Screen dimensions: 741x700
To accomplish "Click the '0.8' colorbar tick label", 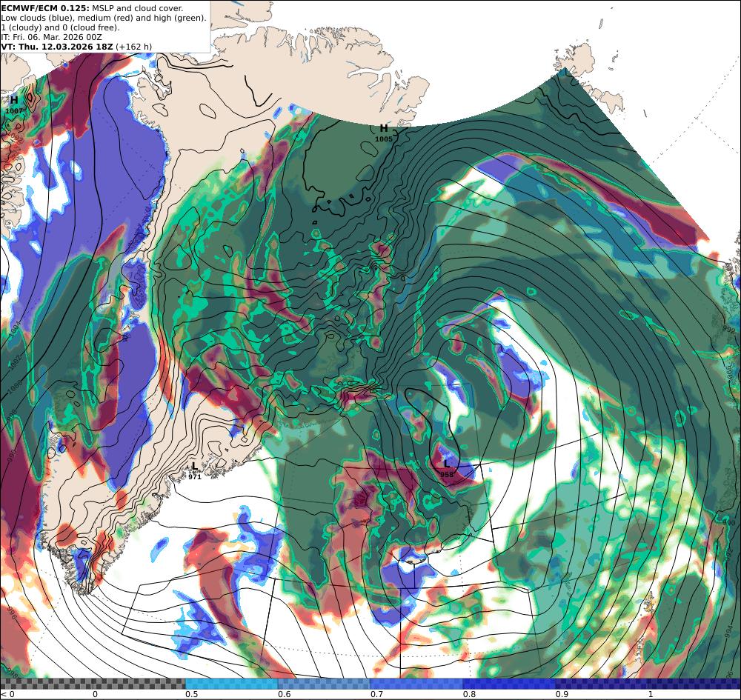I will point(469,694).
